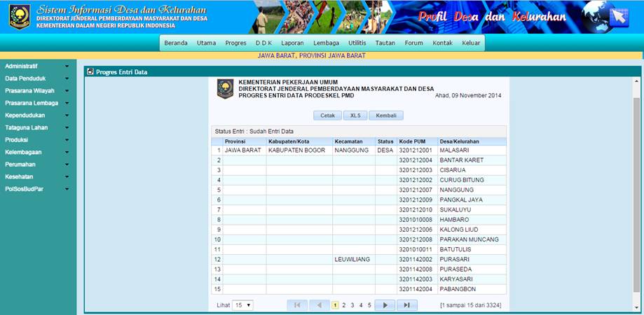Image resolution: width=644 pixels, height=315 pixels.
Task: Expand the Kelembagaan sidebar menu
Action: 37,152
